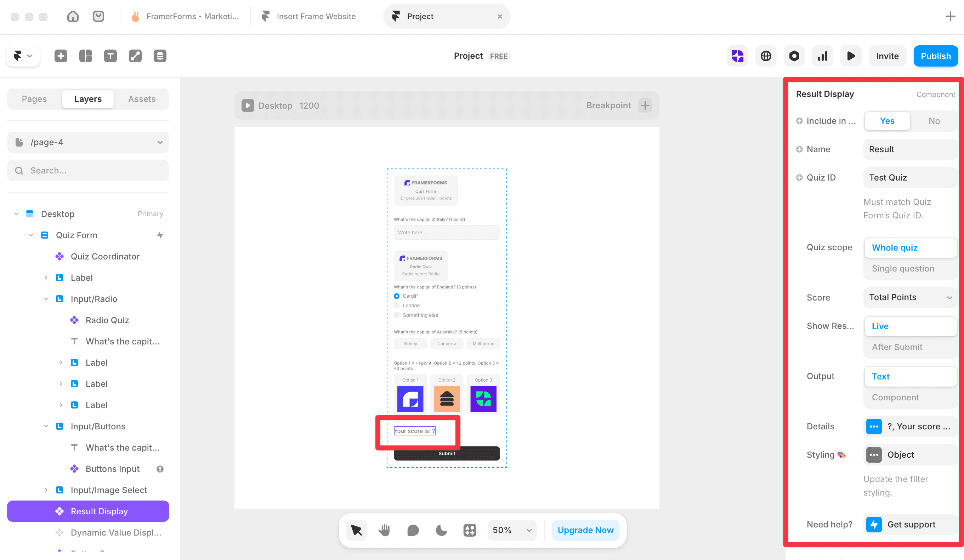
Task: Choose Single question quiz scope
Action: pos(910,269)
